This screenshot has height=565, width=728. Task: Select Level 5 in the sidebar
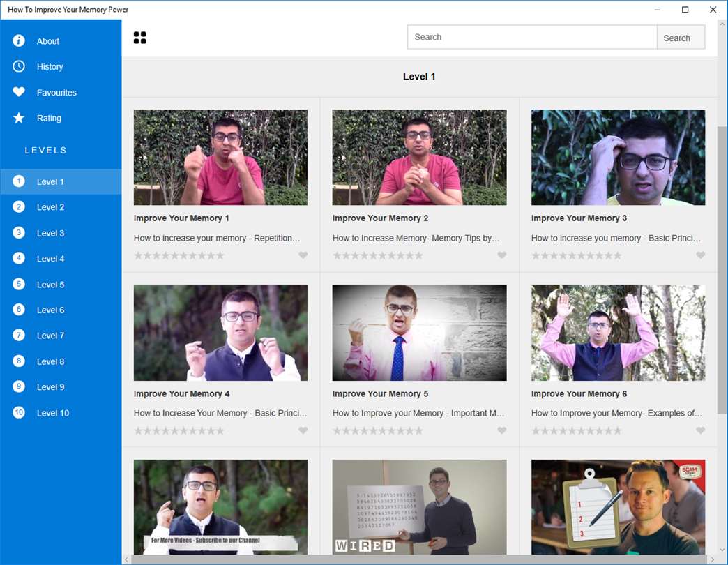(x=61, y=284)
